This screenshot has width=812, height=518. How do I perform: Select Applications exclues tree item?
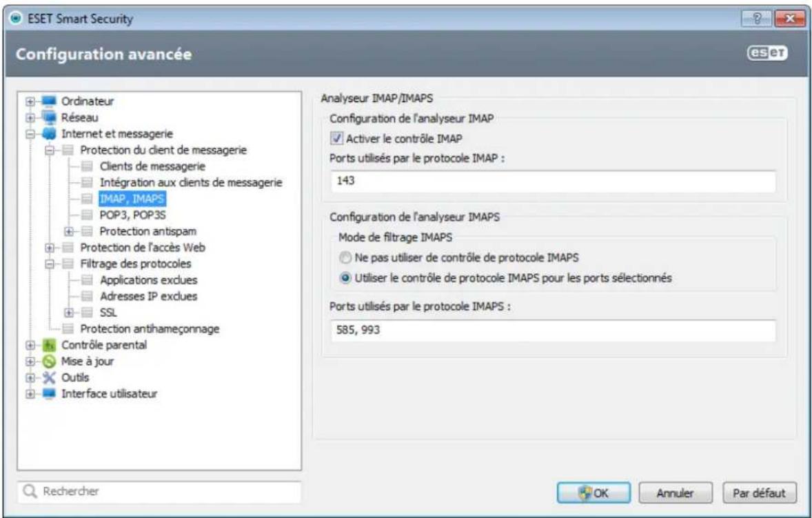(149, 280)
